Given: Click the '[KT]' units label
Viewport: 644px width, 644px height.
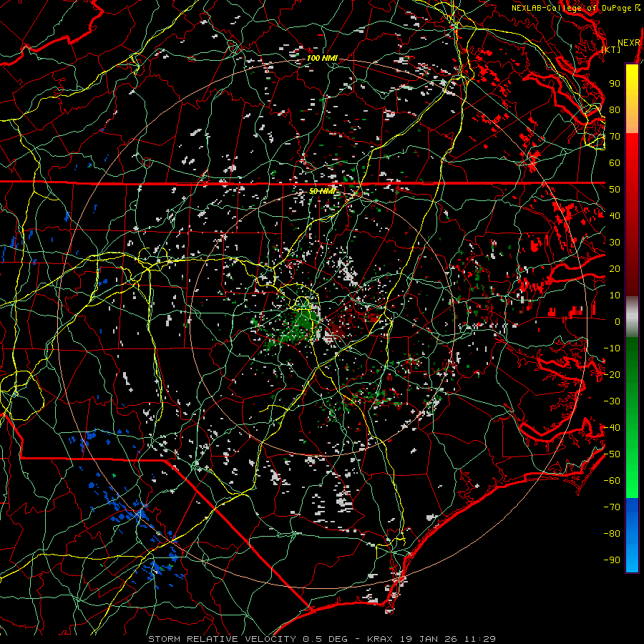Looking at the screenshot, I should click(x=611, y=49).
